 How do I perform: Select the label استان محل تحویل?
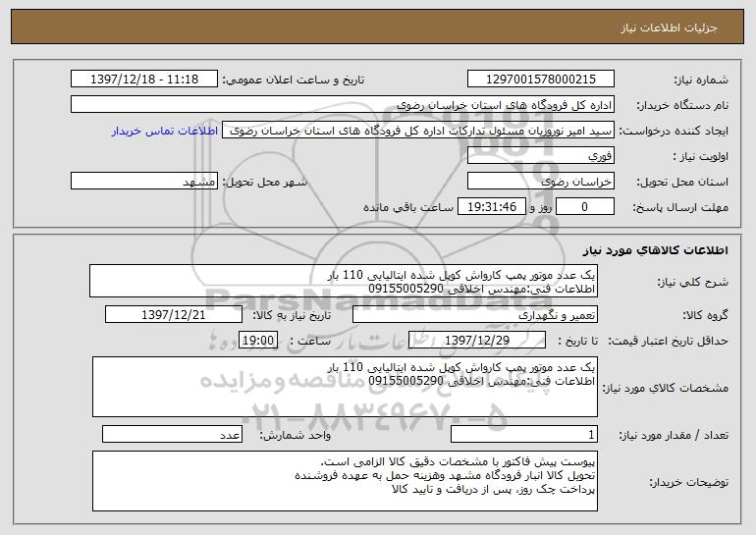pyautogui.click(x=682, y=182)
